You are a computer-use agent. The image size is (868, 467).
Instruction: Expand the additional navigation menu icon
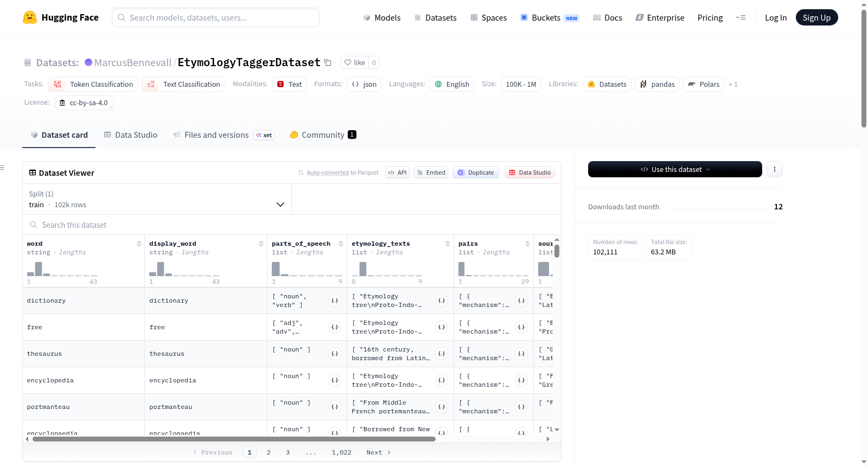(x=741, y=17)
